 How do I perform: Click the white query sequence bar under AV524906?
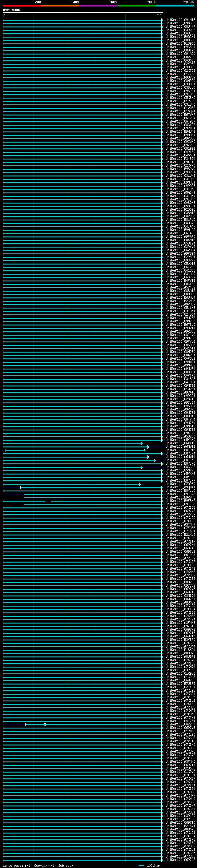click(x=83, y=13)
